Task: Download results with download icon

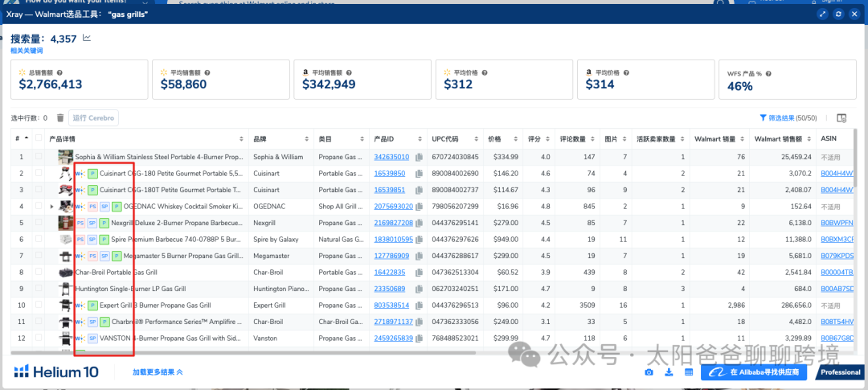Action: click(669, 372)
